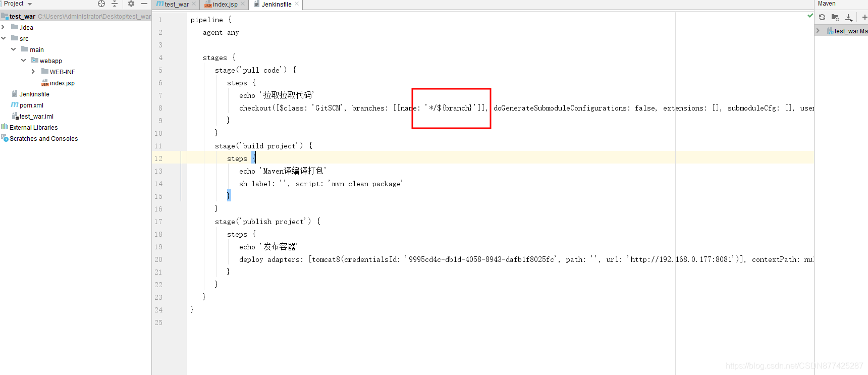Select the webapp folder
The height and width of the screenshot is (375, 868).
46,61
